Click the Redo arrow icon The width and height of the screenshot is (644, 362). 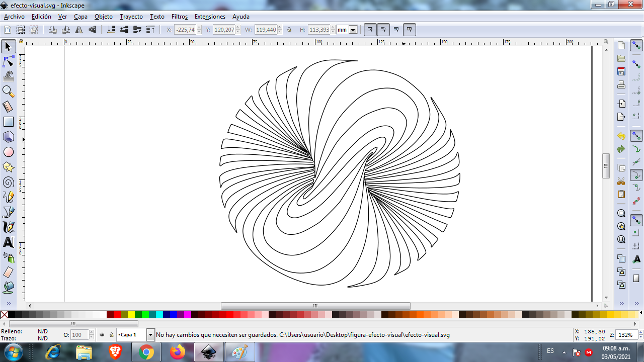tap(621, 149)
